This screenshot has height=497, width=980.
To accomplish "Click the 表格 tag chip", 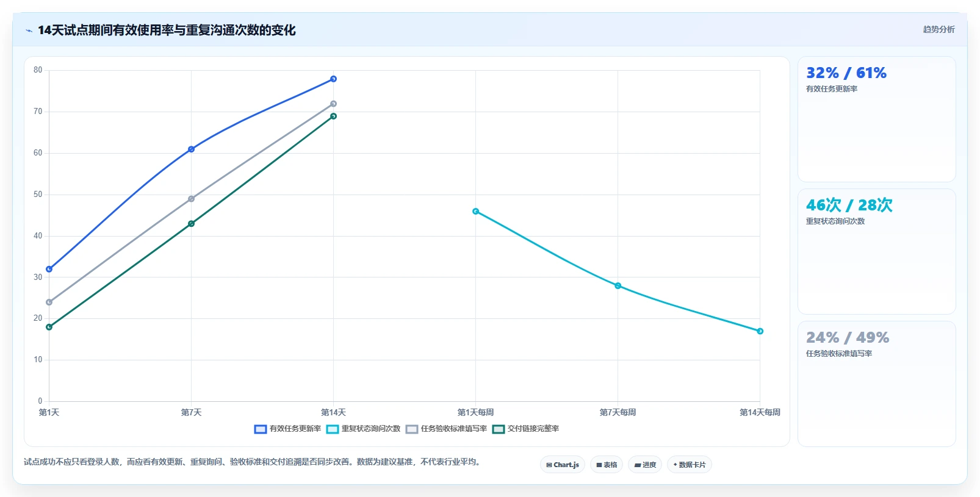I will 607,465.
